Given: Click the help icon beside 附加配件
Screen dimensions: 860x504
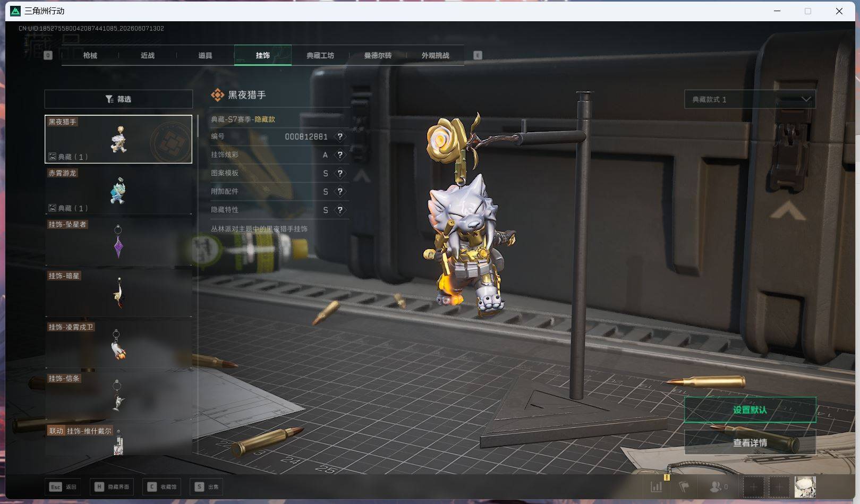Looking at the screenshot, I should point(340,192).
